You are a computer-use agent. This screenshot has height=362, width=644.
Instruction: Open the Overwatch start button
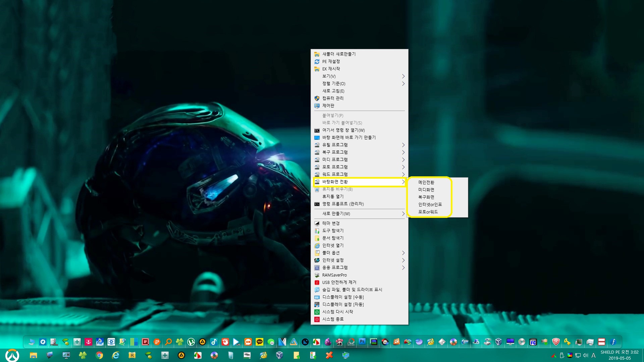pos(12,355)
